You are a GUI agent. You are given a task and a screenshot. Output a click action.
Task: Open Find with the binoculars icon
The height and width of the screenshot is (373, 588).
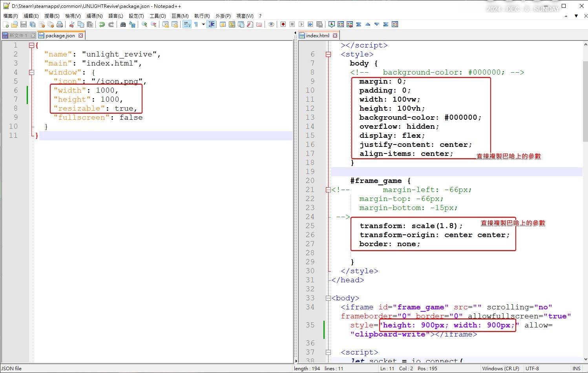coord(123,24)
